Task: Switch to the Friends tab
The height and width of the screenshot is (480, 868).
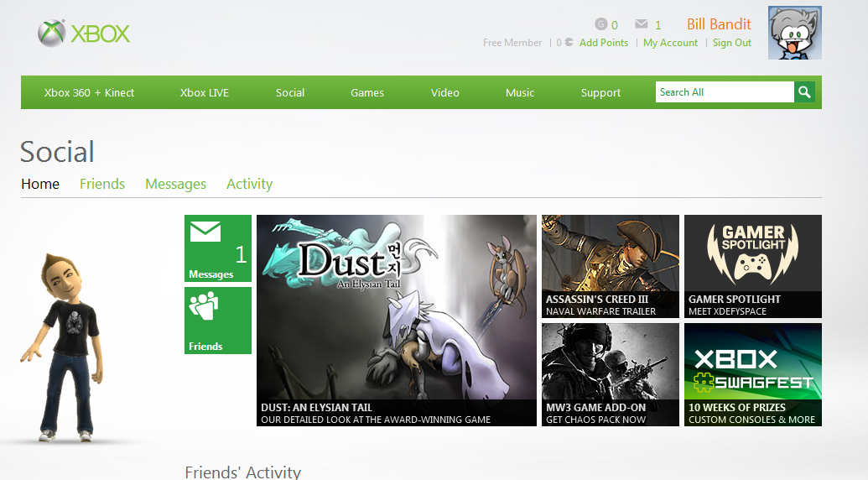Action: [102, 184]
